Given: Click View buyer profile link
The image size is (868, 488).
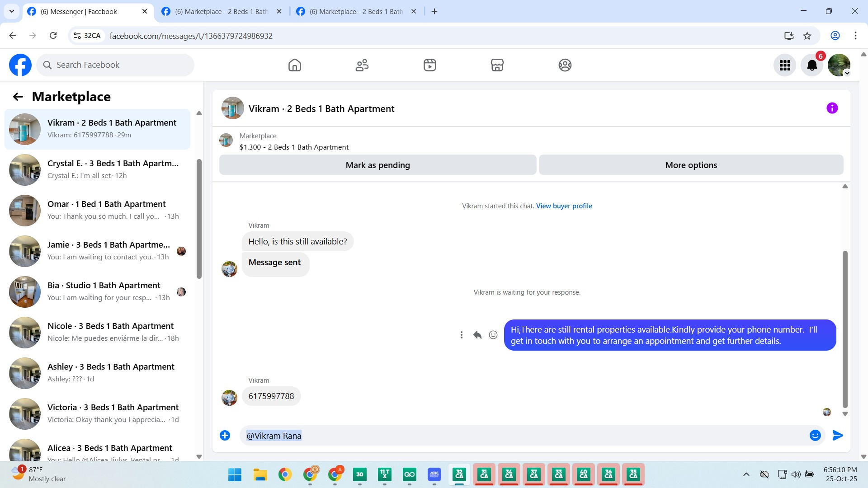Looking at the screenshot, I should point(564,206).
